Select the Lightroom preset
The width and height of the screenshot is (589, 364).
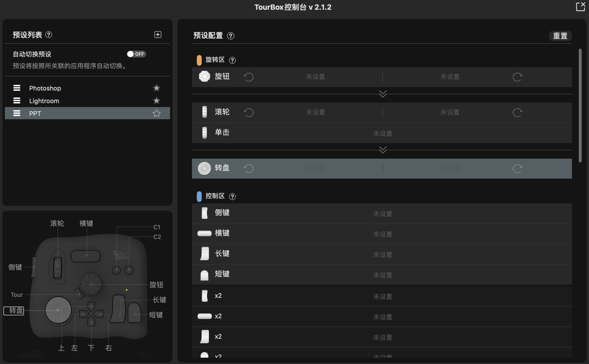87,100
